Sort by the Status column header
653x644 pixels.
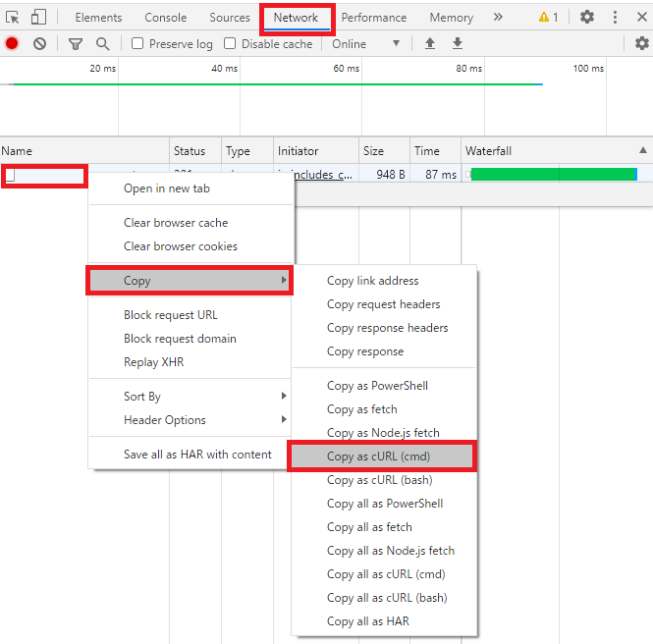coord(195,151)
